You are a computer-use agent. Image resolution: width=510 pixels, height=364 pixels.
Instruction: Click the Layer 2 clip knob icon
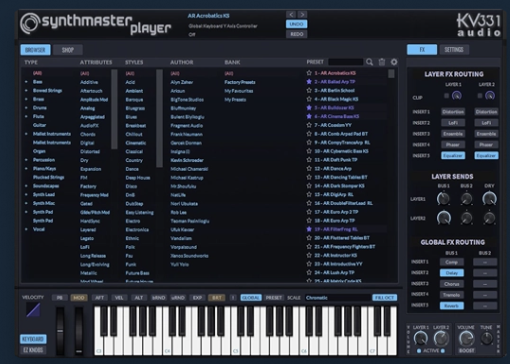coord(490,96)
